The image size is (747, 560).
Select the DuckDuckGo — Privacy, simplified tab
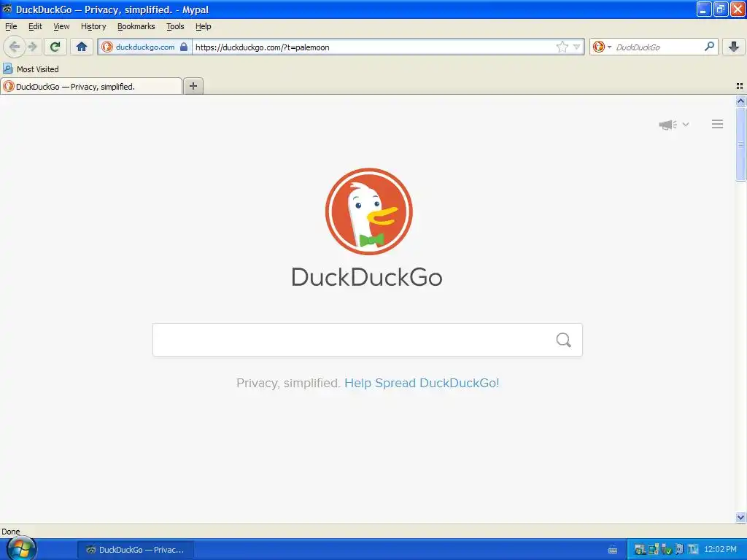[91, 86]
